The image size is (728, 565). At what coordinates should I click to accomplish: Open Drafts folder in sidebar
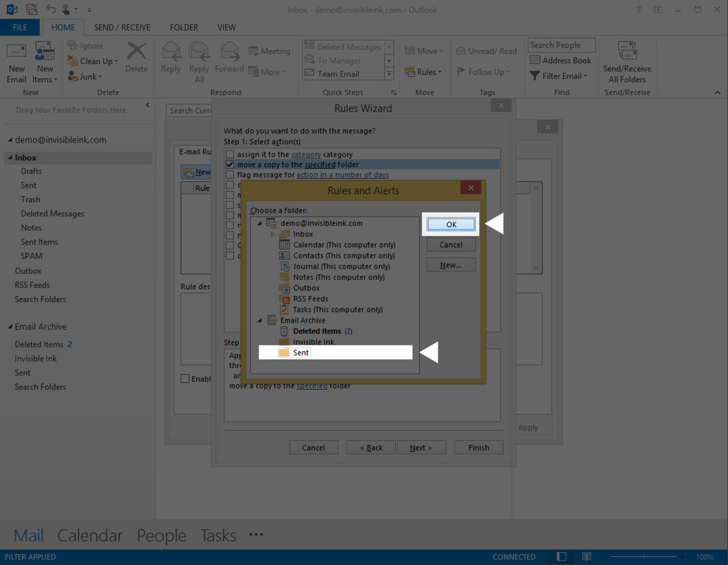pyautogui.click(x=31, y=171)
